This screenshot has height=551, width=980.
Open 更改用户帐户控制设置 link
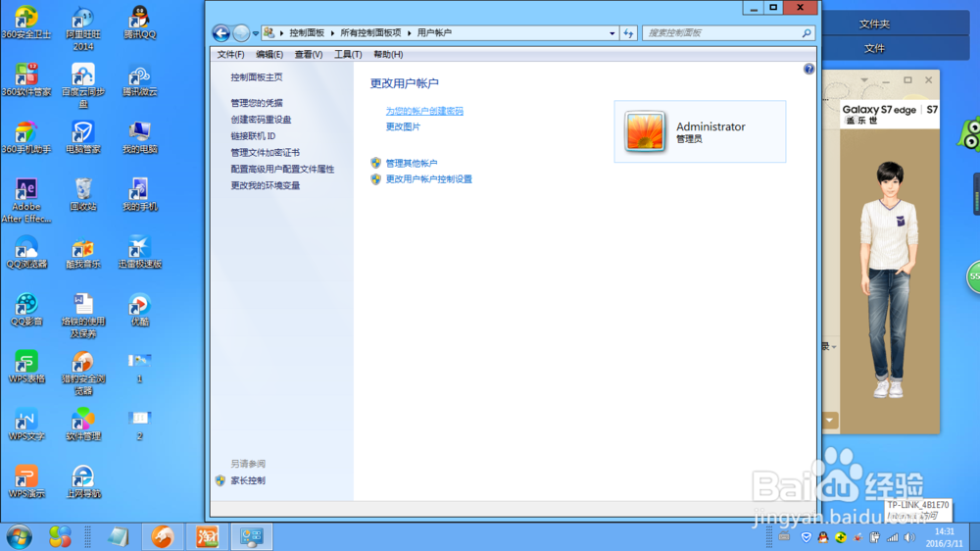coord(429,178)
